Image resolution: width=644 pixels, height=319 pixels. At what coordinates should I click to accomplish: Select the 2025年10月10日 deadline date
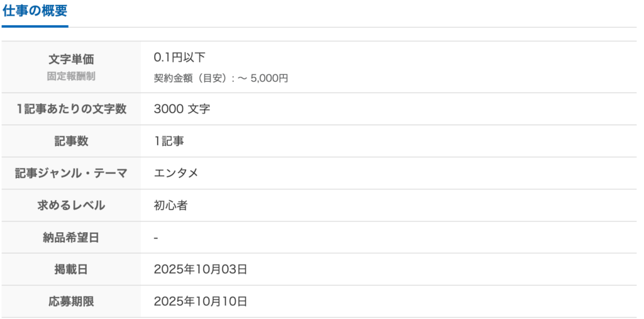point(201,301)
